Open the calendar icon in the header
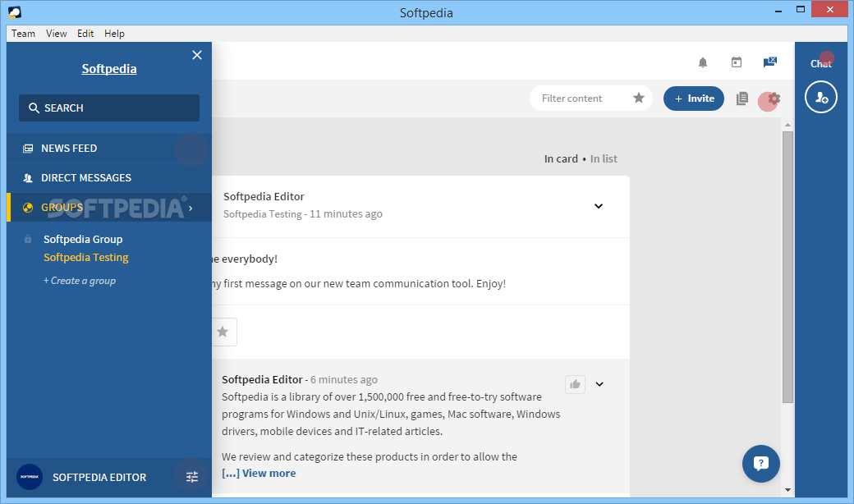This screenshot has width=854, height=504. [737, 62]
